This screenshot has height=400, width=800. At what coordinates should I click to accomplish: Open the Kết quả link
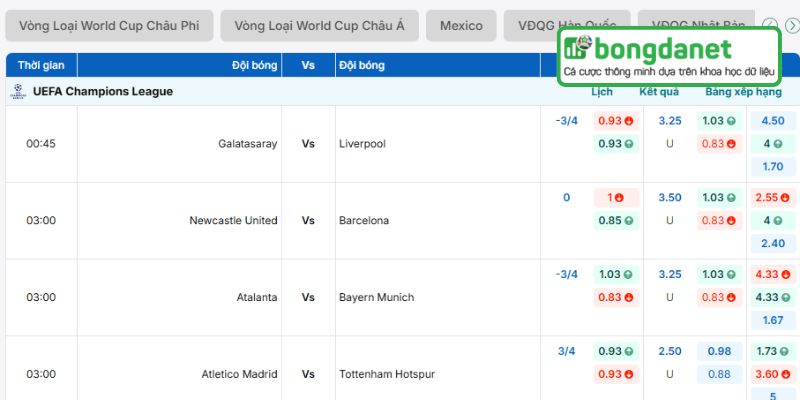pos(659,91)
